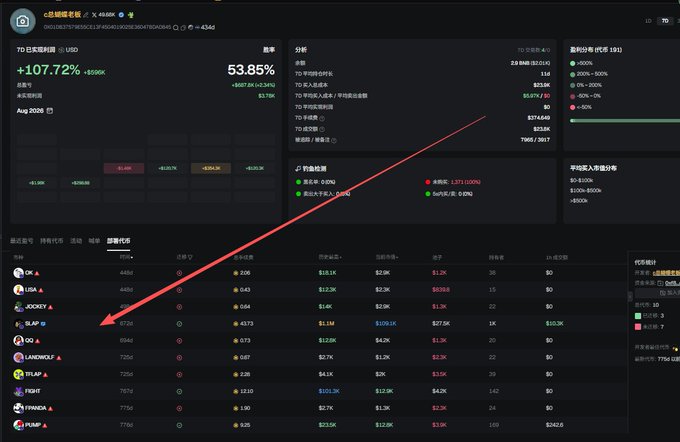The height and width of the screenshot is (442, 680).
Task: Click SLAP migrated status icon
Action: click(x=179, y=324)
